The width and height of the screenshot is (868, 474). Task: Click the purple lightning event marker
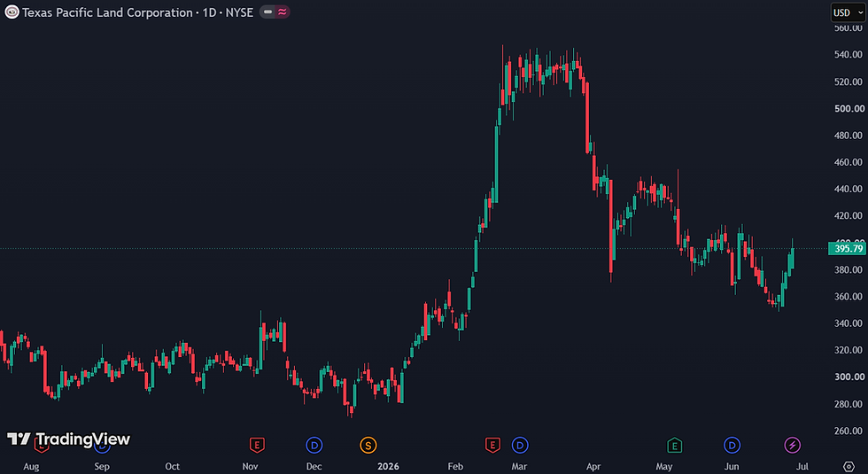[792, 445]
